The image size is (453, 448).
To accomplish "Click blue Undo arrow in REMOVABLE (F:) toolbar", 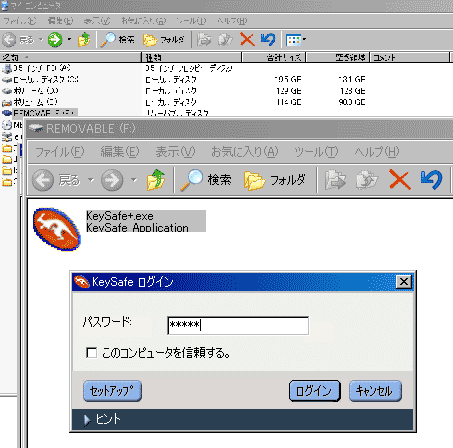I will coord(431,180).
